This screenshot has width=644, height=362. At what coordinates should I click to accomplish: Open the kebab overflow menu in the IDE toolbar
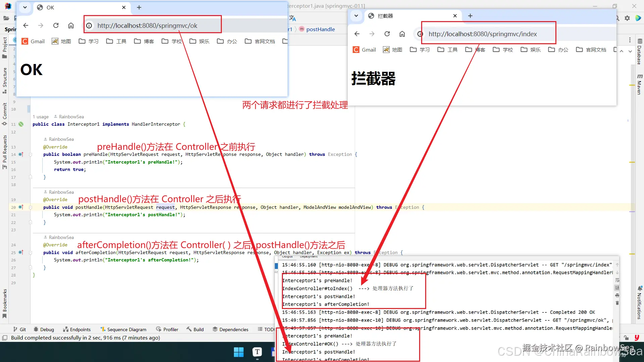[630, 40]
